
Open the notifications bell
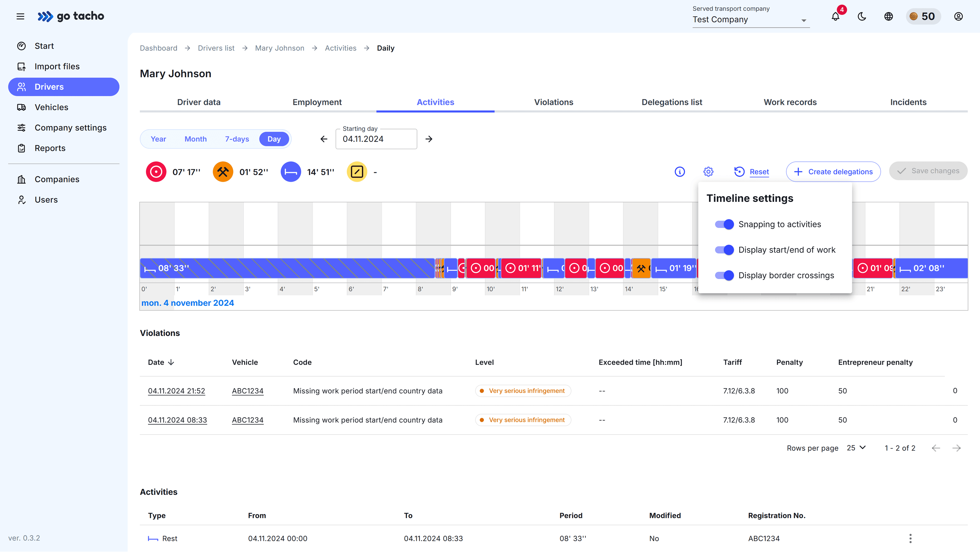[835, 16]
